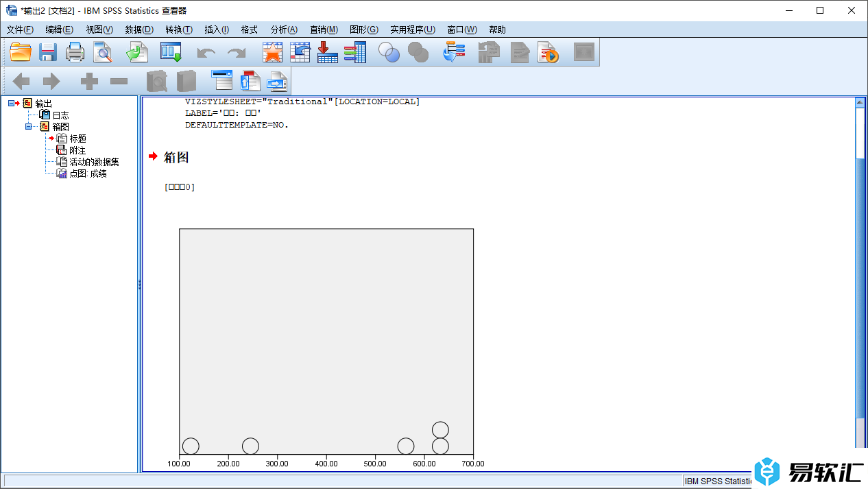Open the 帮助 menu
This screenshot has width=868, height=489.
497,29
